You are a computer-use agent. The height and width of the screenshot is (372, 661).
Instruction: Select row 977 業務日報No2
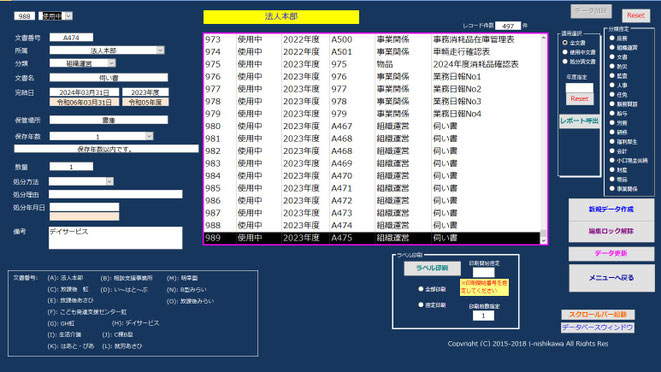tap(372, 89)
